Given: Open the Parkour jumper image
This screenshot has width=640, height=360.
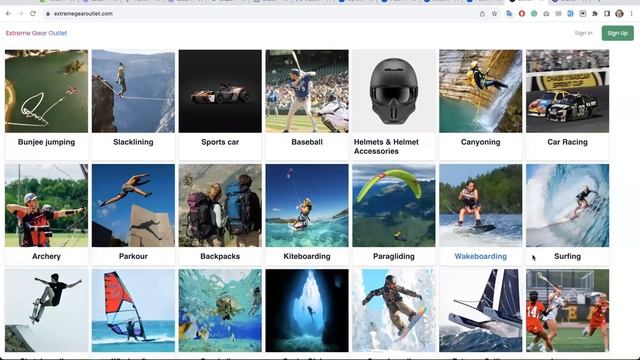Looking at the screenshot, I should pos(133,205).
